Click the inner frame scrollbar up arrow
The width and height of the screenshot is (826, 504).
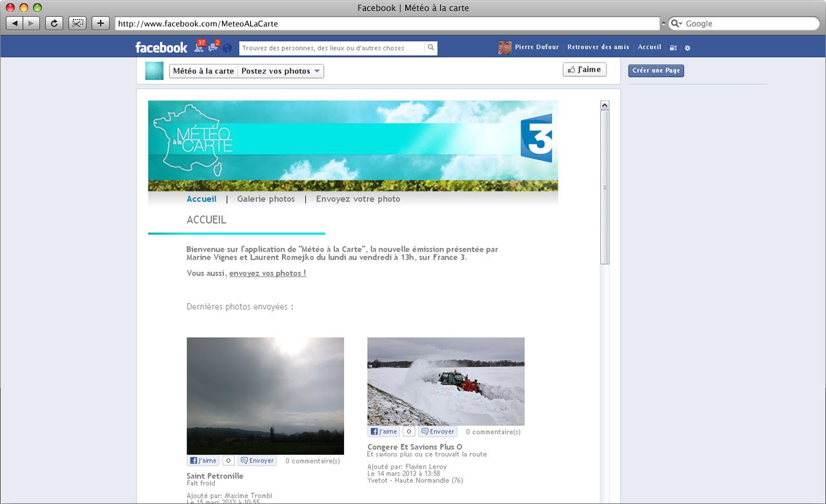coord(605,105)
